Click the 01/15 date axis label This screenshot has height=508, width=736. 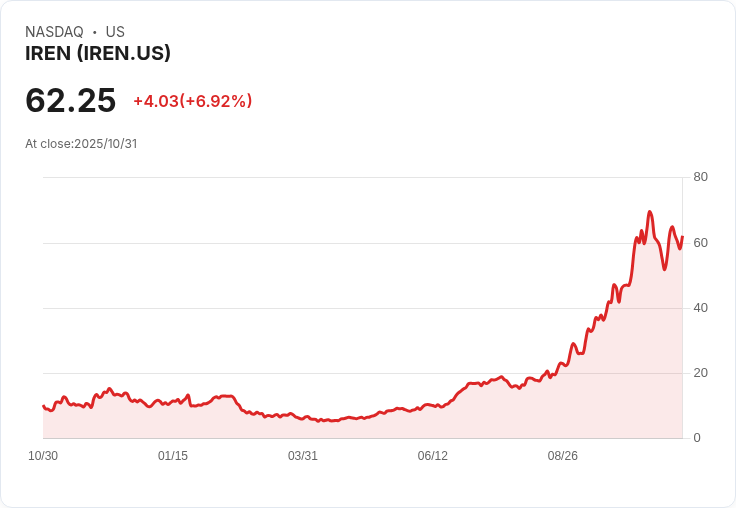click(x=173, y=455)
